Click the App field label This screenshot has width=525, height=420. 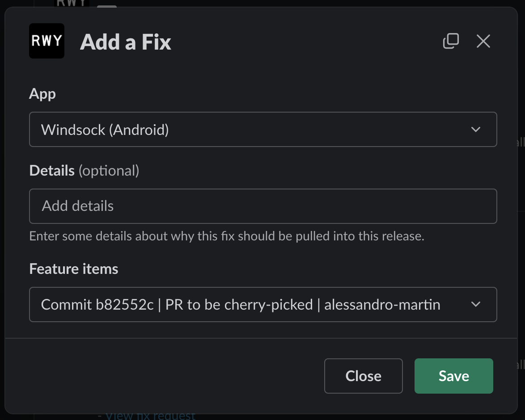tap(42, 94)
